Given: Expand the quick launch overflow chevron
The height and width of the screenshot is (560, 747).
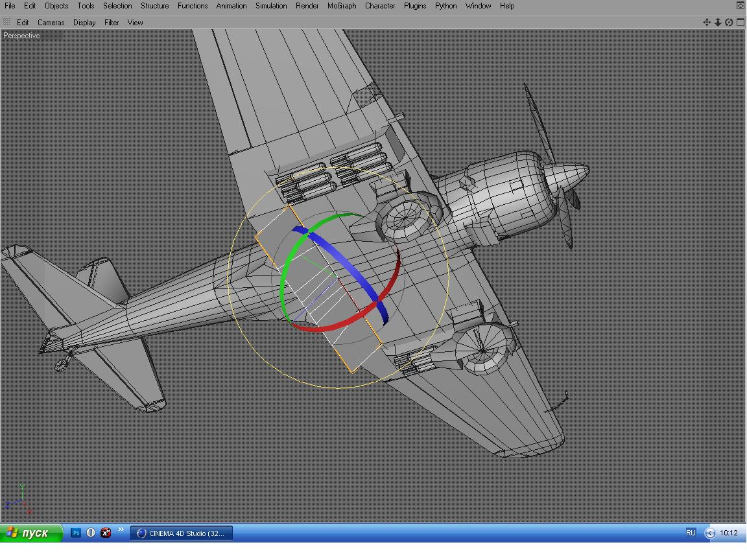Looking at the screenshot, I should coord(121,529).
